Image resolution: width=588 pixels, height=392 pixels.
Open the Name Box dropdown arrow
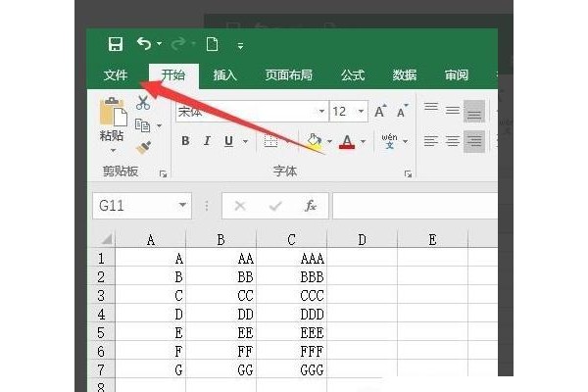tap(182, 205)
